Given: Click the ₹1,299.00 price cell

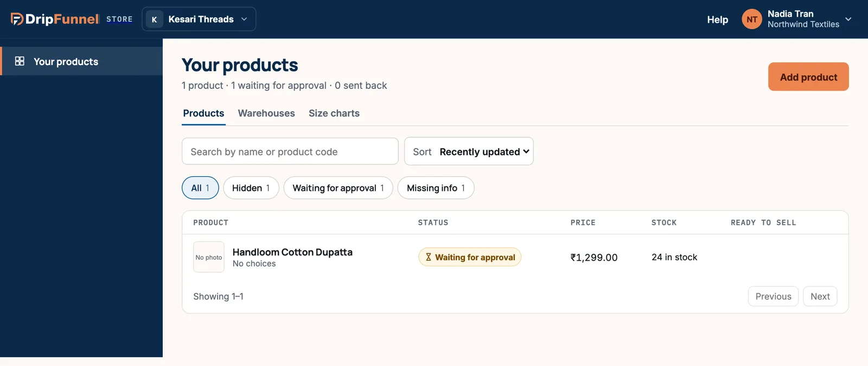Looking at the screenshot, I should click(594, 258).
